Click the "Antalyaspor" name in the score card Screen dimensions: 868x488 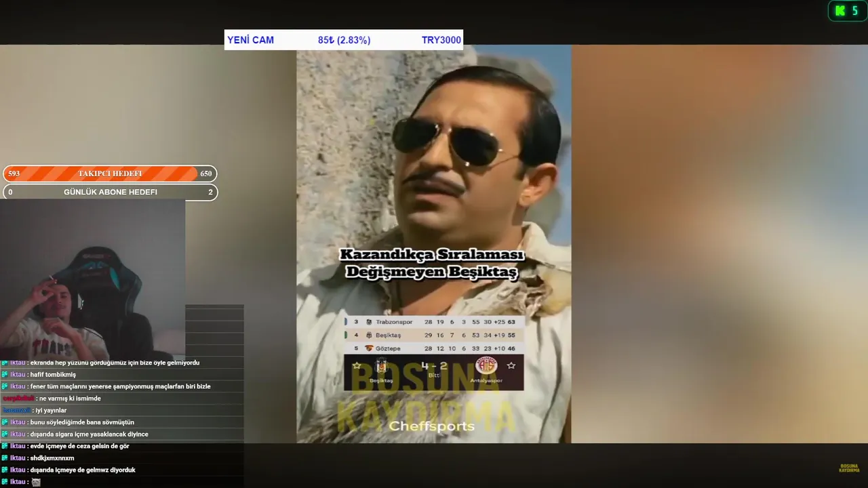(486, 381)
